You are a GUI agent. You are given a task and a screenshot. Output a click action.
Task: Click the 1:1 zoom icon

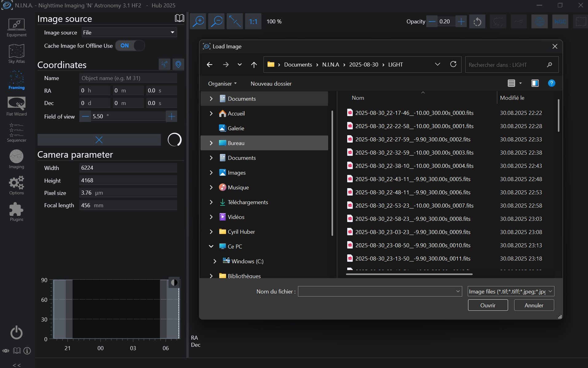[x=253, y=22]
